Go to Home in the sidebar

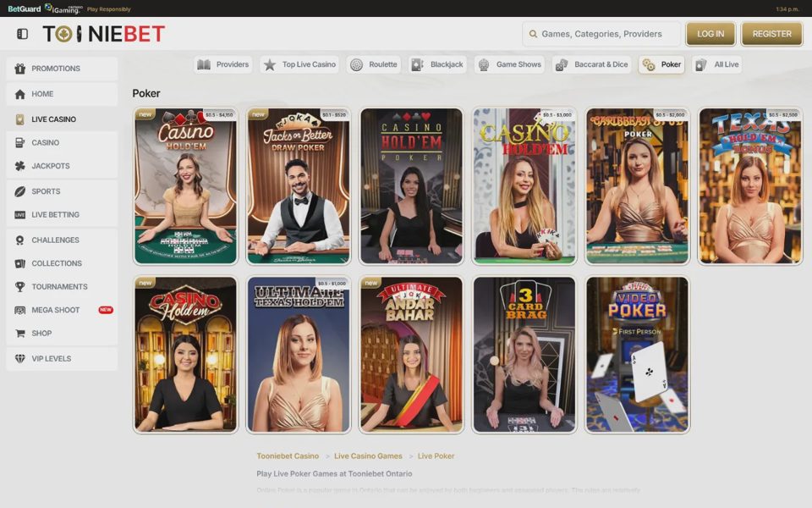coord(62,94)
